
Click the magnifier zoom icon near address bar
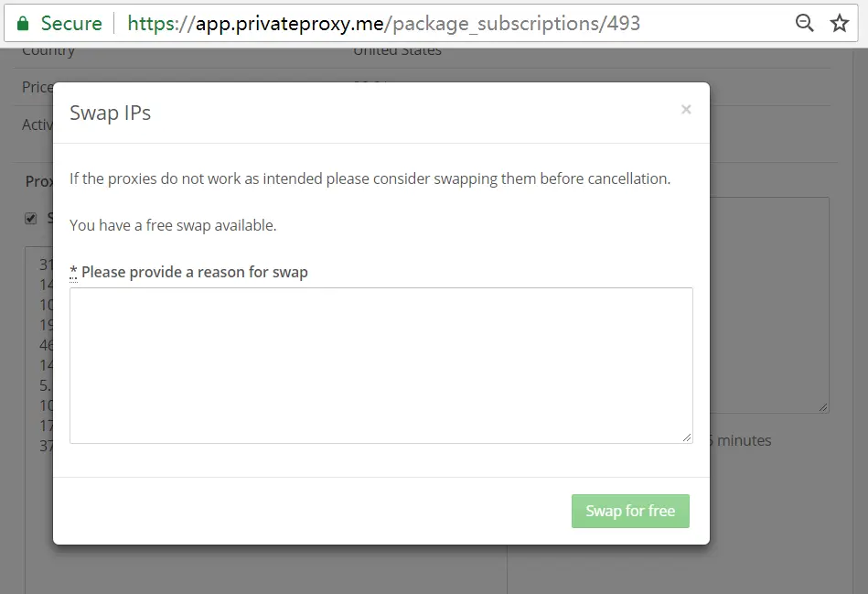coord(804,22)
